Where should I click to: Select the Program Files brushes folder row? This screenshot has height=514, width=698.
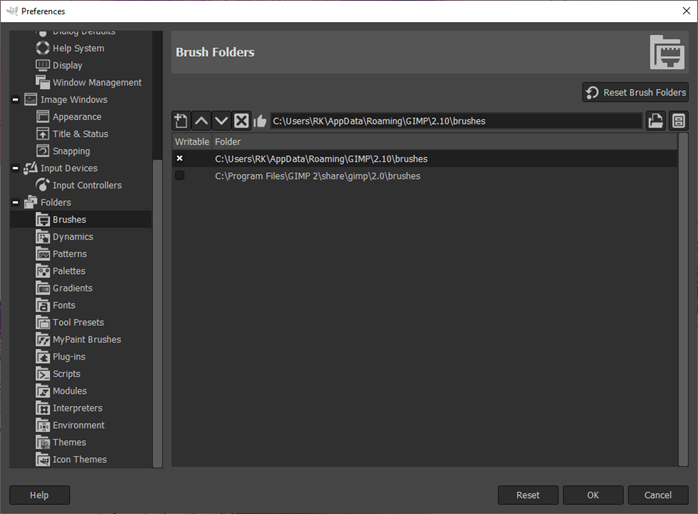coord(425,176)
